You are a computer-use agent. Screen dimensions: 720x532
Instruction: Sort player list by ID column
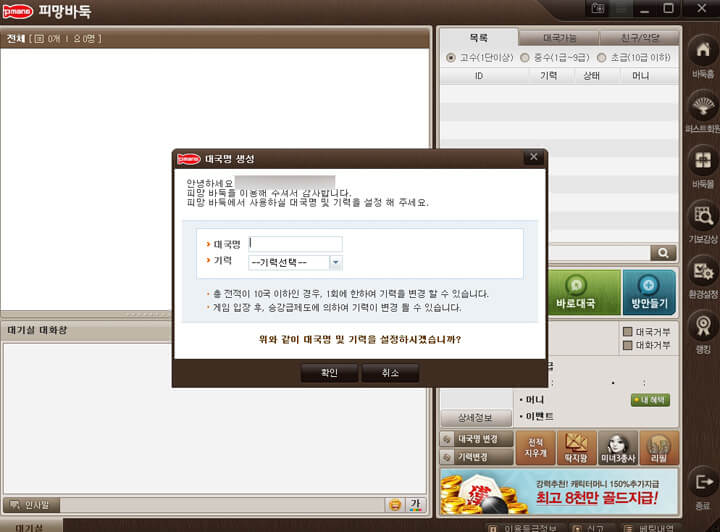(479, 76)
